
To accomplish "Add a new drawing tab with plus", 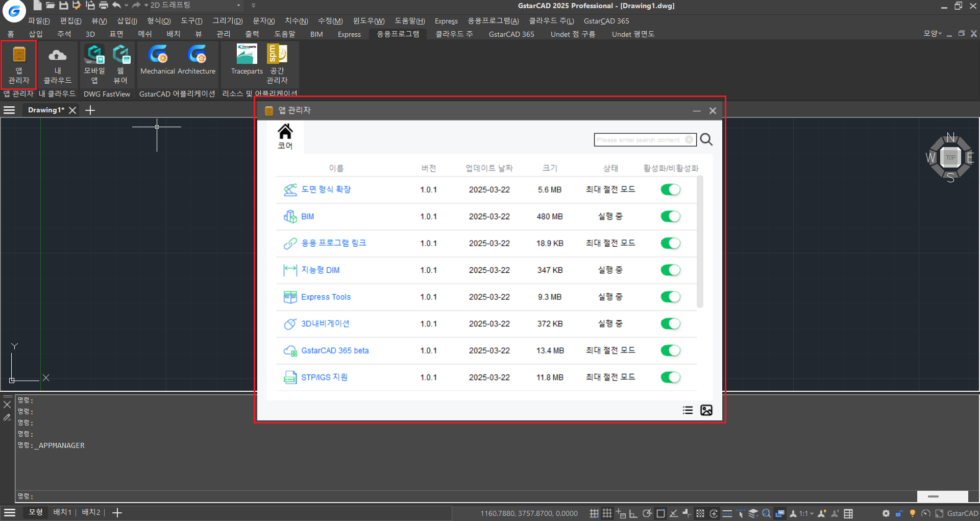I will click(x=90, y=110).
